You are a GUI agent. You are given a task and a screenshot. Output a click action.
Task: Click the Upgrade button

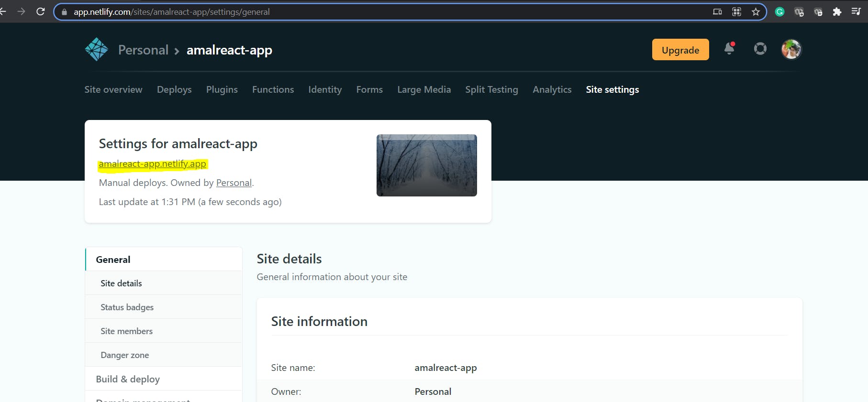tap(680, 50)
